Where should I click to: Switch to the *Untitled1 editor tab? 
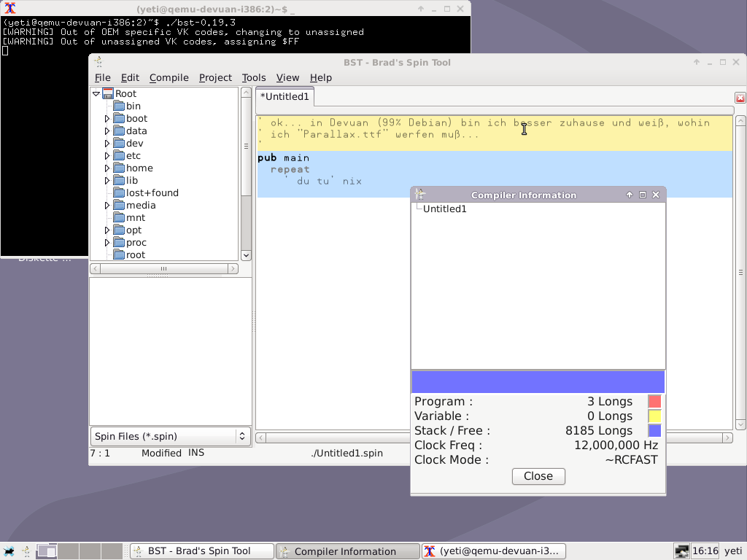coord(285,96)
